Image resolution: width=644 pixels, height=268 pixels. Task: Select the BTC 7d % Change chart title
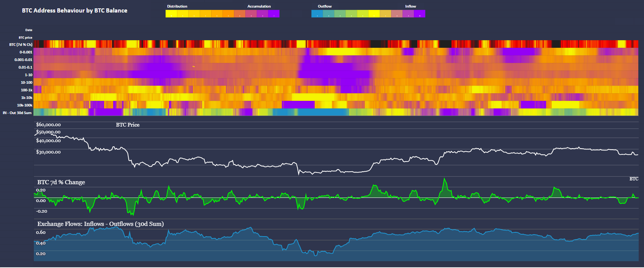(61, 182)
